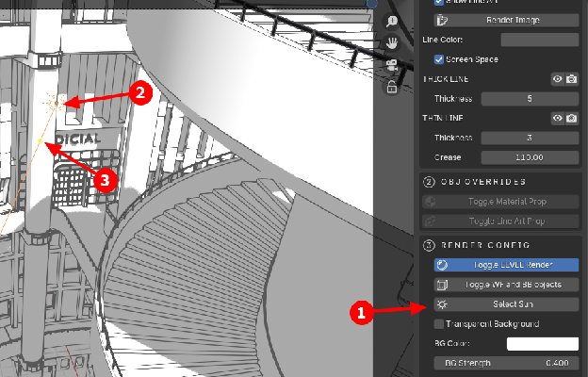Screen dimensions: 588x377
Task: Toggle THICK LINE viewport visibility eye
Action: pyautogui.click(x=557, y=79)
